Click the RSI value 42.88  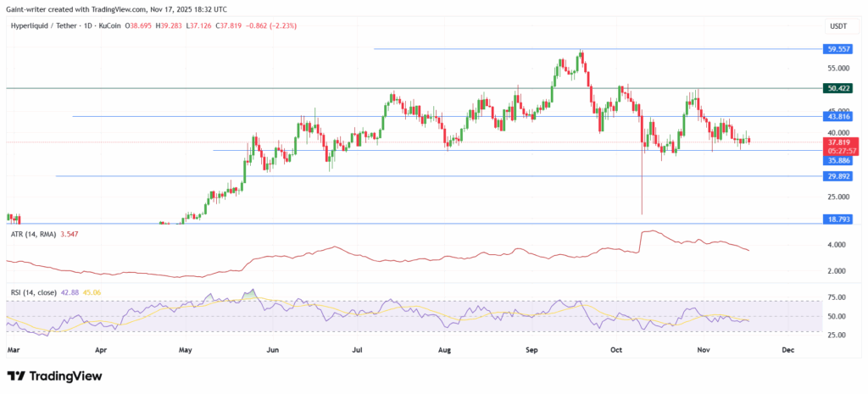click(70, 292)
